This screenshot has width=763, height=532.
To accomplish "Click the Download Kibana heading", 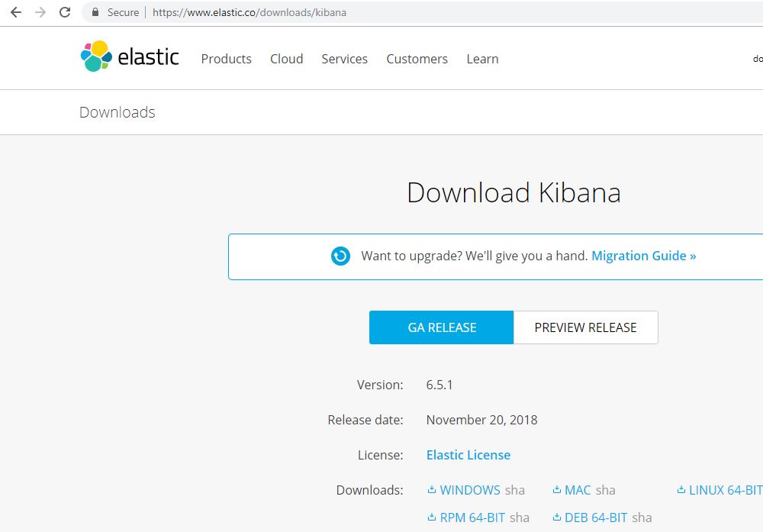I will click(513, 193).
